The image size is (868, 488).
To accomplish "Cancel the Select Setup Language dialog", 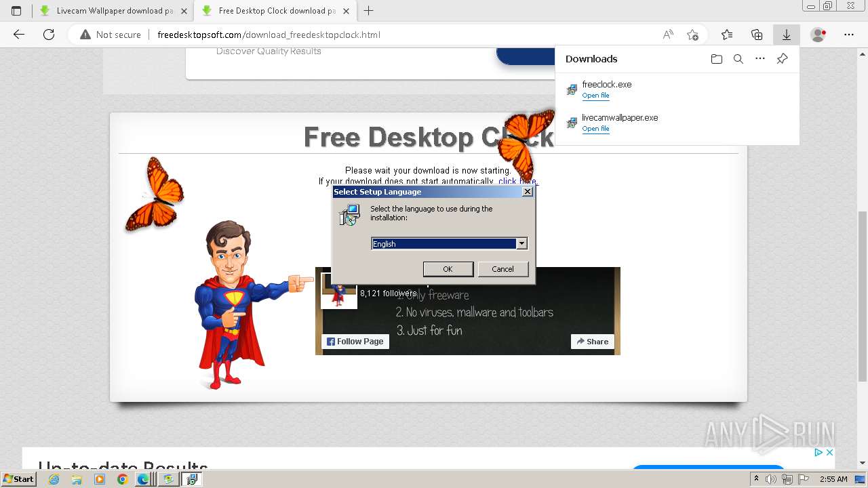I will coord(502,269).
